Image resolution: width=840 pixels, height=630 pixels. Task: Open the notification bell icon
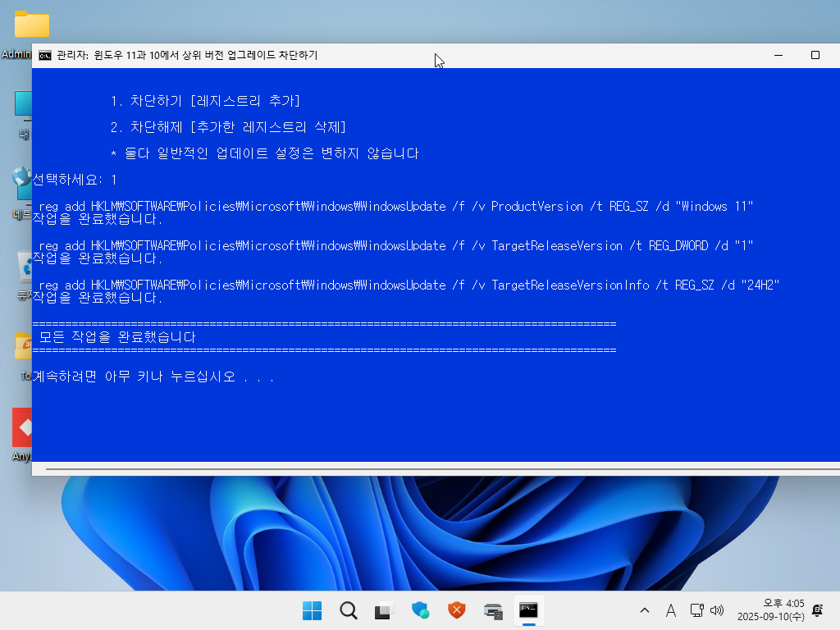coord(818,610)
